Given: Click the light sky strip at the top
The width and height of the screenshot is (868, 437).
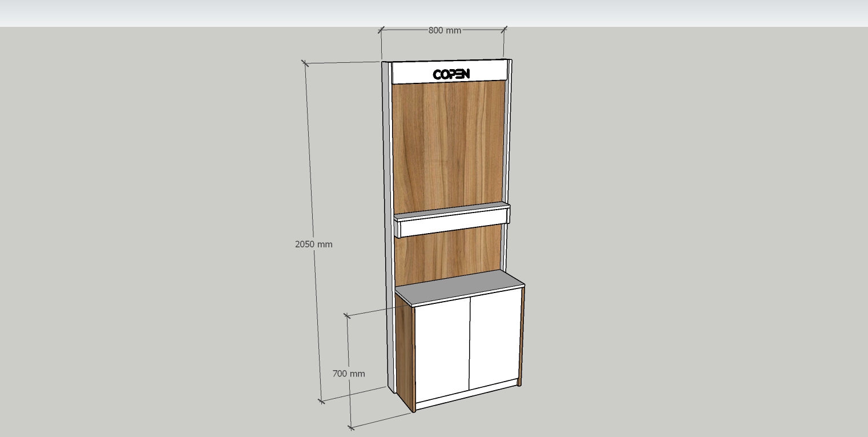Looking at the screenshot, I should point(434,13).
